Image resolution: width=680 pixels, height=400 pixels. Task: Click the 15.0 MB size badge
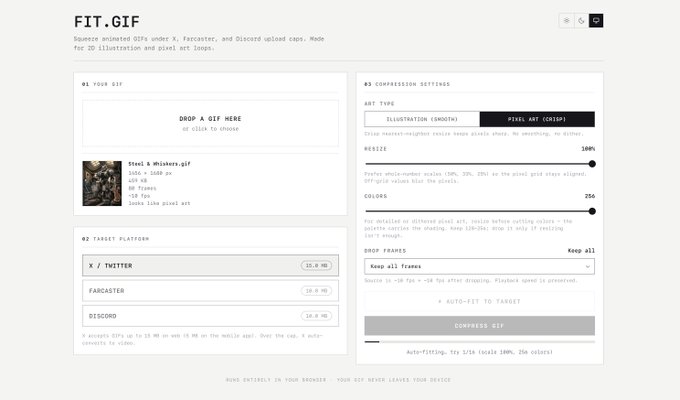tap(316, 266)
